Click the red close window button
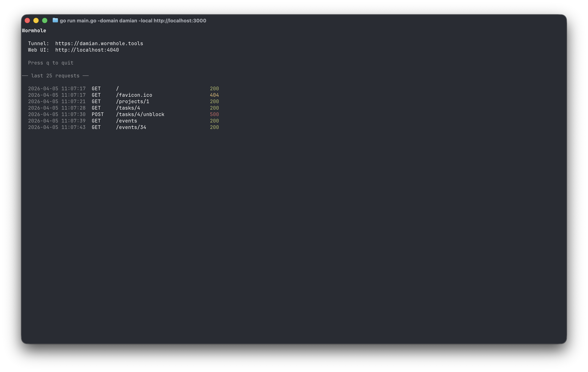 [x=27, y=20]
